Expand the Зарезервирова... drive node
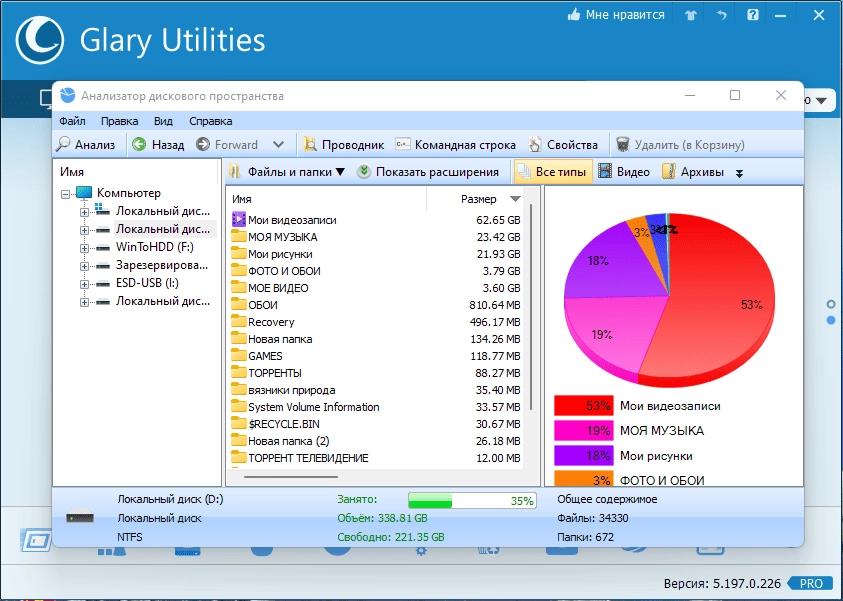 coord(84,266)
